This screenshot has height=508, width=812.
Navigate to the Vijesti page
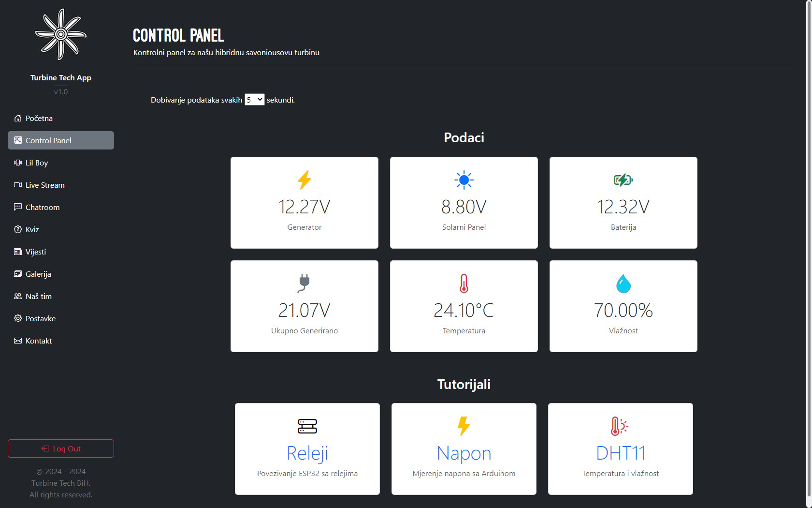click(61, 252)
